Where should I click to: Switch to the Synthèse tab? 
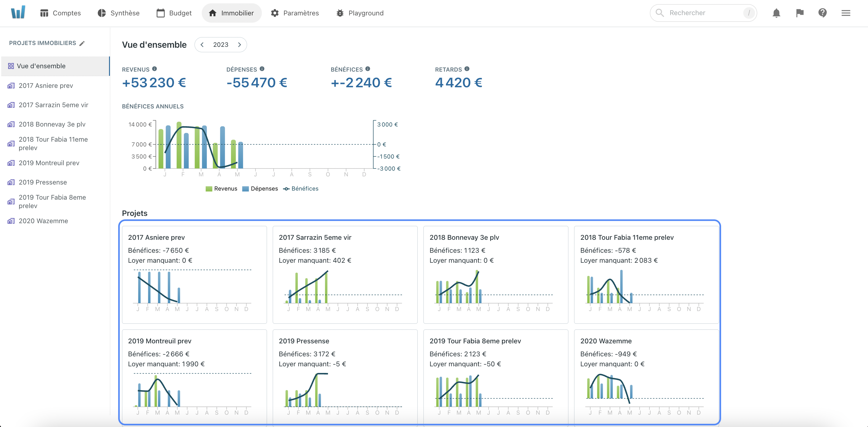pos(118,13)
